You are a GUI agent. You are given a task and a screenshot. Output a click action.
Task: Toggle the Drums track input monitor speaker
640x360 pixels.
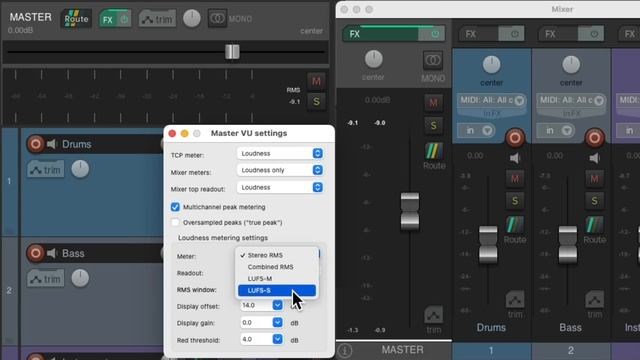(x=52, y=144)
